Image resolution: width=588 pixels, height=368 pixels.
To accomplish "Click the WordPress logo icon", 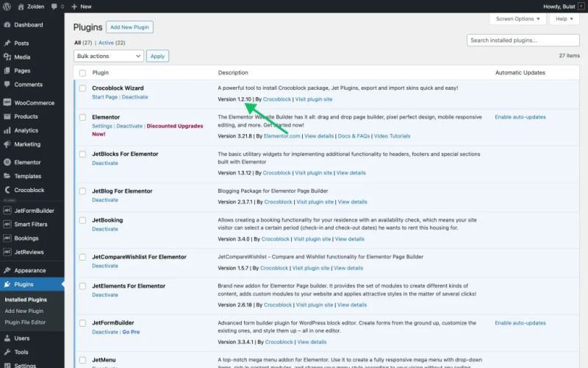I will pos(7,7).
